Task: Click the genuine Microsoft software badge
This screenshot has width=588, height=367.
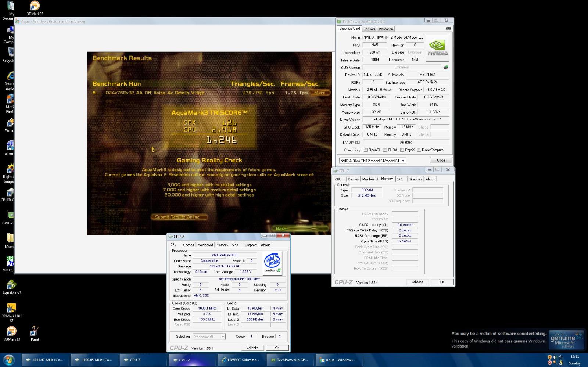Action: 566,339
